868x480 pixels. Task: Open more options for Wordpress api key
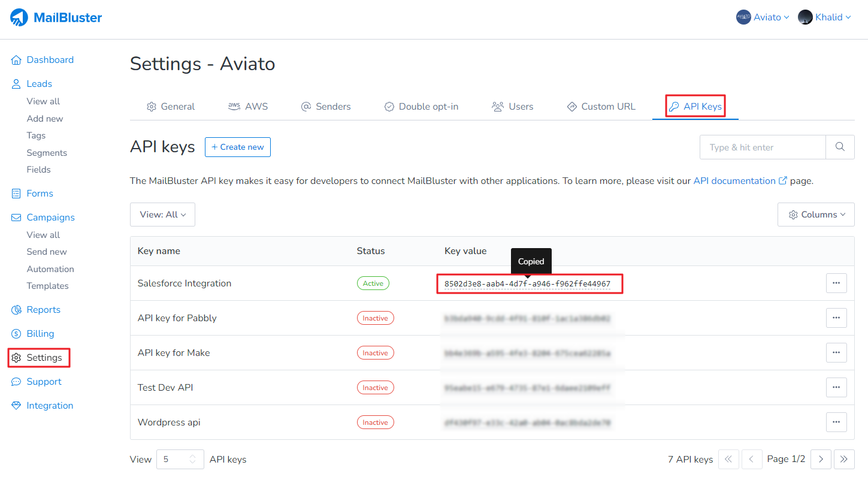(836, 422)
